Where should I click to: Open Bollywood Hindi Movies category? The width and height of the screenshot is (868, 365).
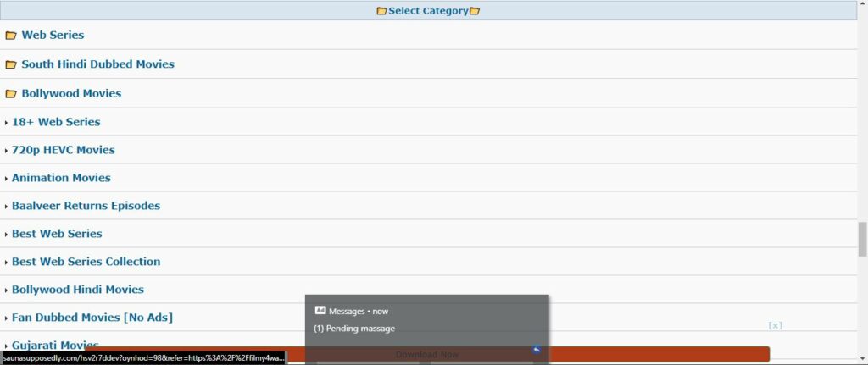tap(77, 290)
